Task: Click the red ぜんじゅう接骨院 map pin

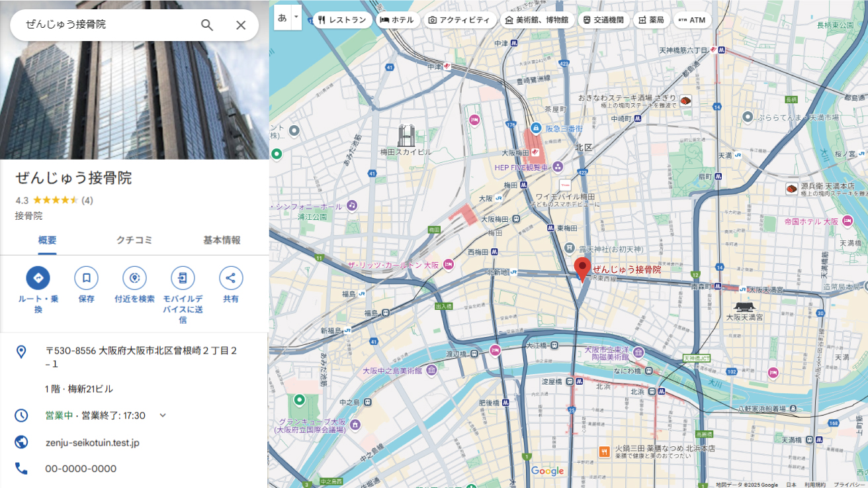Action: tap(582, 269)
